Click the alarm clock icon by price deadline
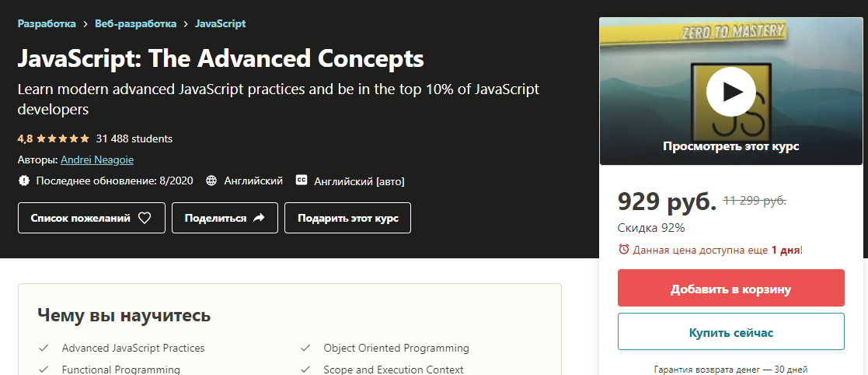The height and width of the screenshot is (375, 868). pos(623,250)
